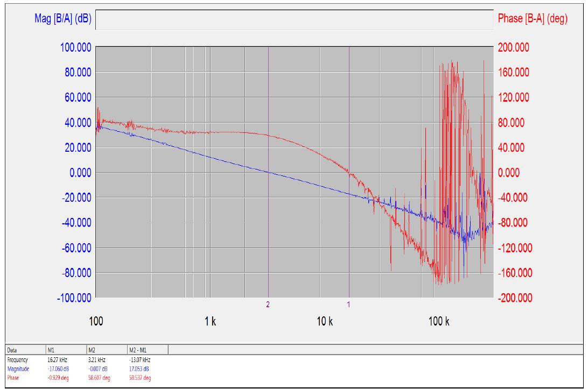Click the marker 2 label below the plot
Screen dimensions: 588x389
268,304
